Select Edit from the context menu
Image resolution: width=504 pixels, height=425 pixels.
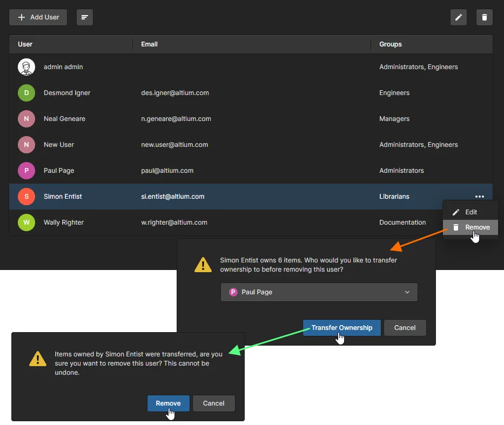pos(470,212)
